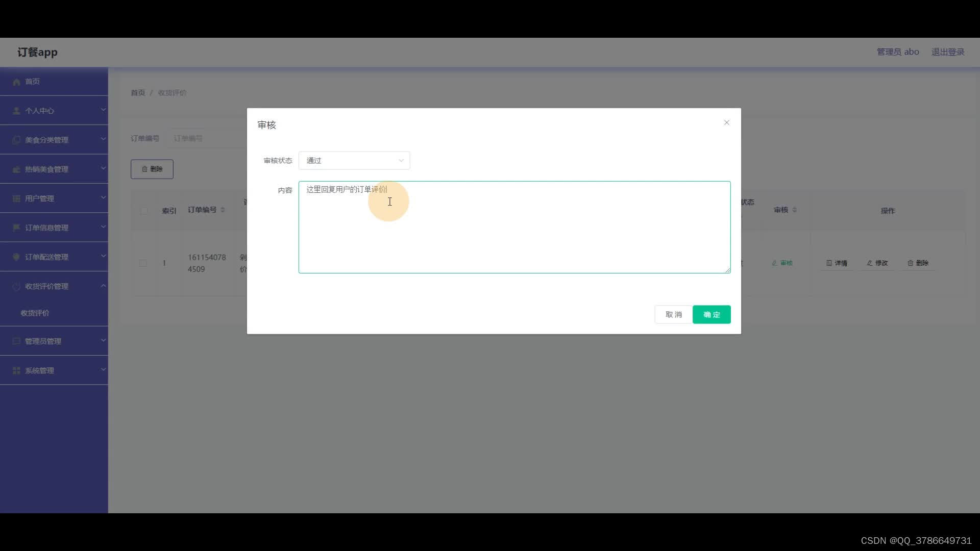The width and height of the screenshot is (980, 551).
Task: Click the 操作 column header
Action: tap(888, 211)
